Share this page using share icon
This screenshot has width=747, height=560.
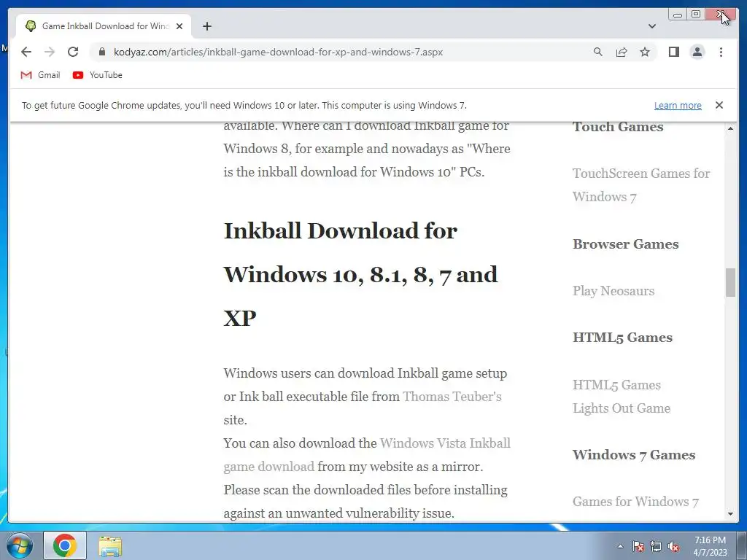[622, 52]
